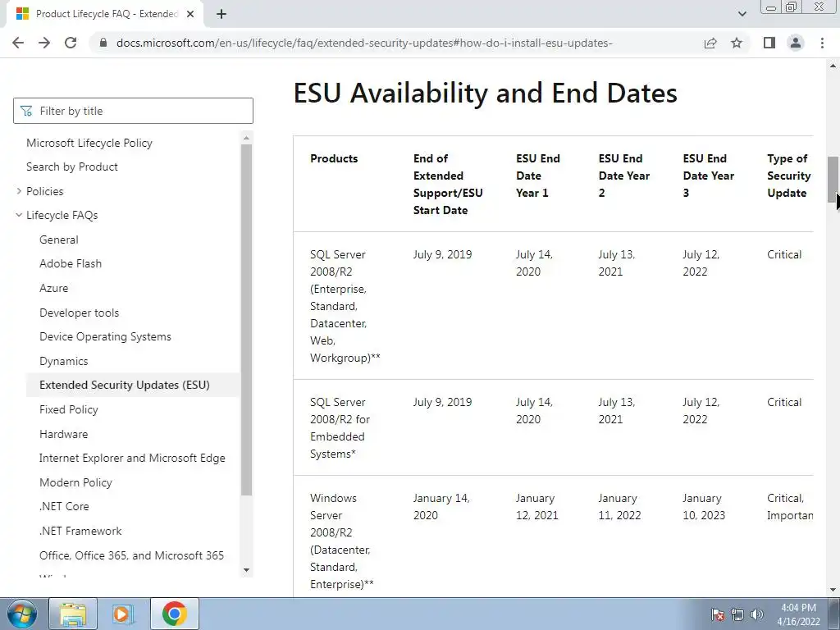This screenshot has height=630, width=840.
Task: Select the Product Lifecycle FAQ tab
Action: [105, 14]
